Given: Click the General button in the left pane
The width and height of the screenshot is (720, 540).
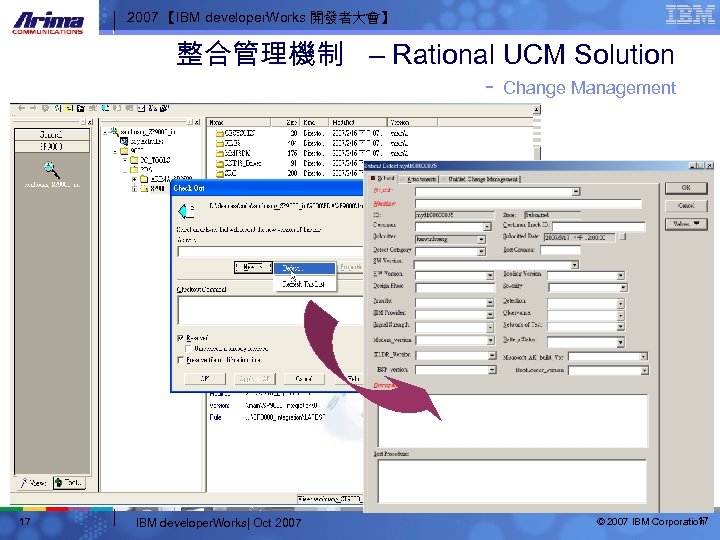Looking at the screenshot, I should [52, 135].
